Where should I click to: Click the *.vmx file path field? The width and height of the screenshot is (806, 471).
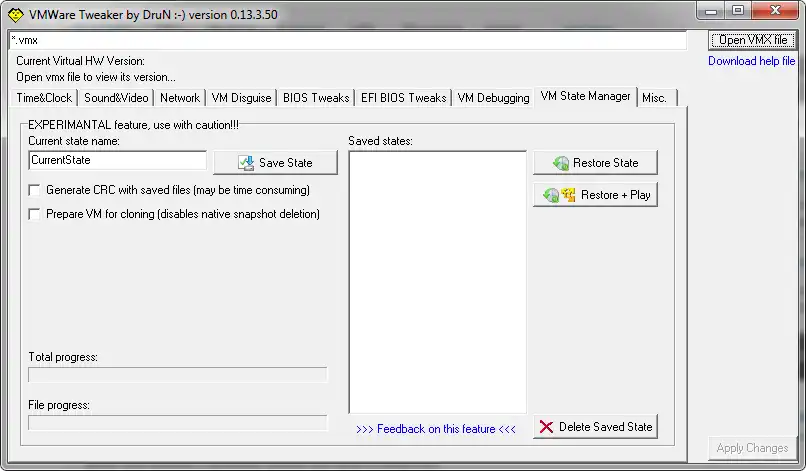(x=348, y=40)
